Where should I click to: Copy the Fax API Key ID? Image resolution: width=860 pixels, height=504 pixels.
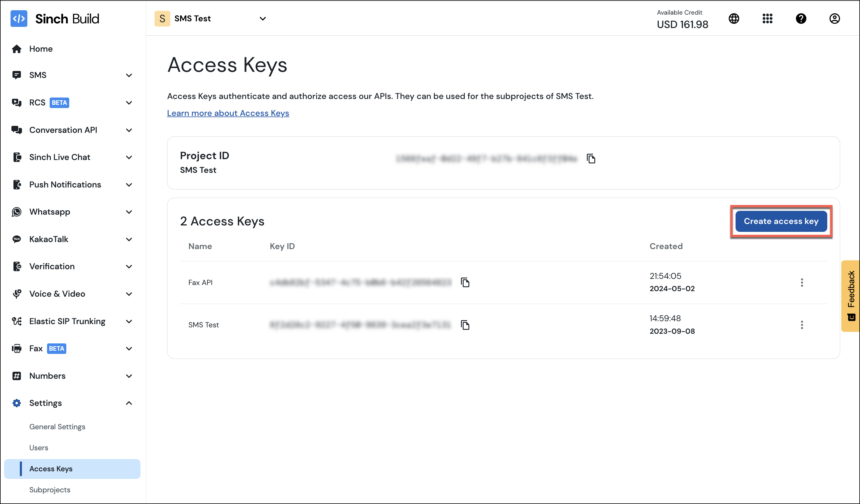[465, 283]
